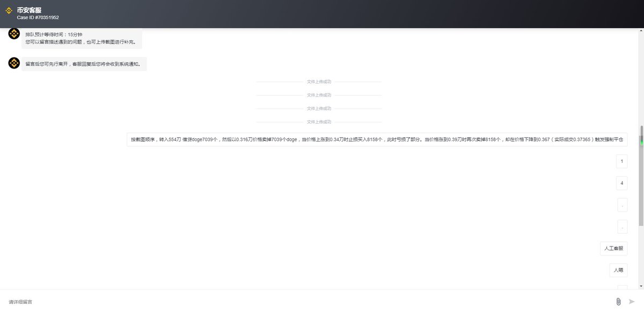Click the bot avatar beside the queue time message
Image resolution: width=644 pixels, height=314 pixels.
point(14,34)
